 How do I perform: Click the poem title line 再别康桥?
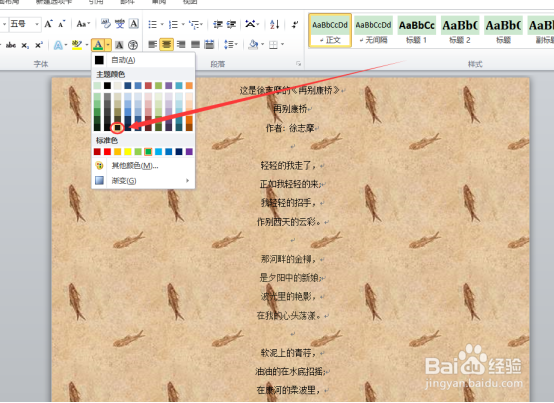290,109
